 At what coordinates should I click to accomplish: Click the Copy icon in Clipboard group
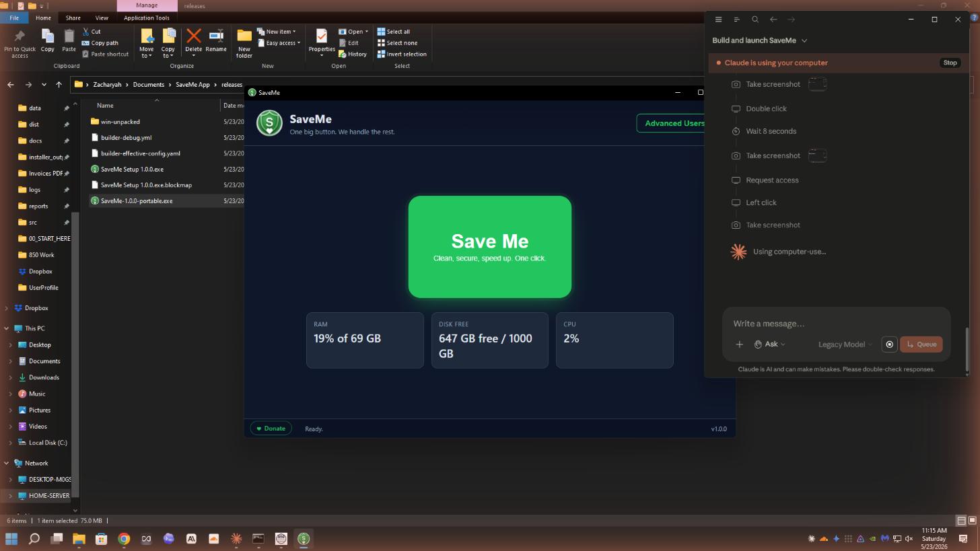(x=47, y=36)
